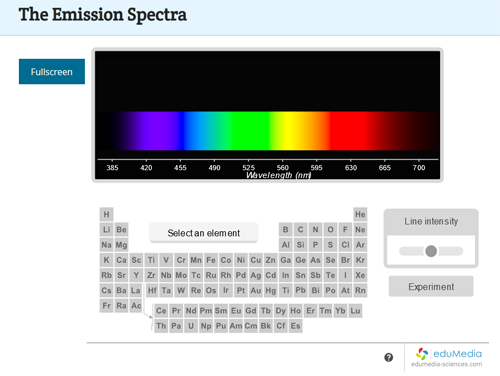Viewport: 500px width, 376px height.
Task: Open the eduMedia logo link
Action: point(448,357)
